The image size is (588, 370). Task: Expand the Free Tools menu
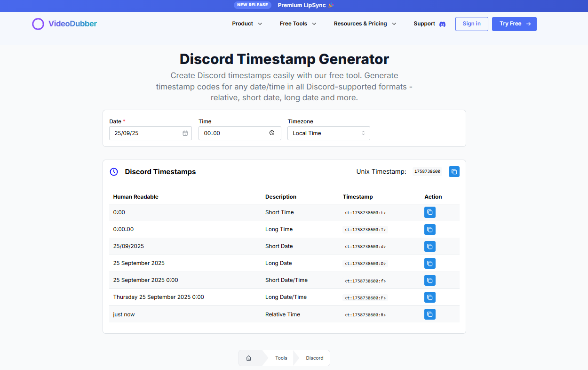click(x=297, y=24)
